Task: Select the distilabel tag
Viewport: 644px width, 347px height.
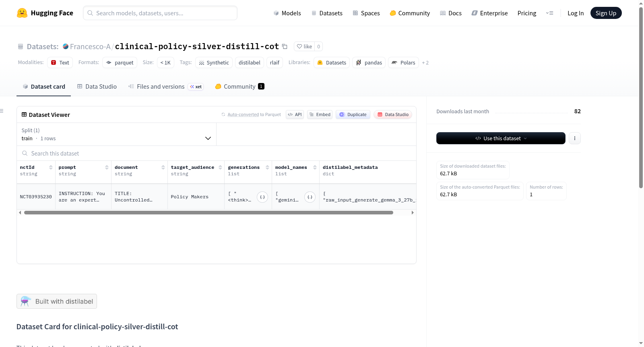Action: point(250,63)
